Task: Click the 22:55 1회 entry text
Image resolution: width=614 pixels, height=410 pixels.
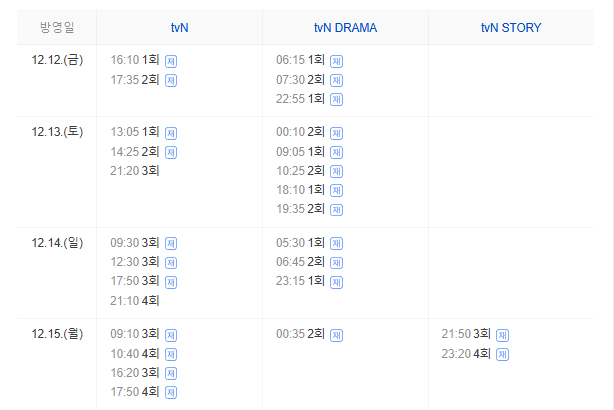Action: coord(300,99)
